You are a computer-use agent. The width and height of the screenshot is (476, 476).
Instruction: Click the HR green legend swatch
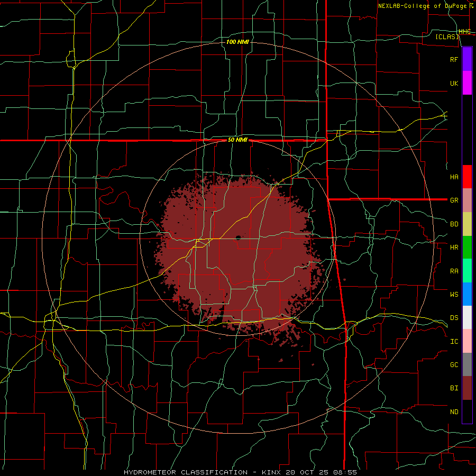click(467, 248)
